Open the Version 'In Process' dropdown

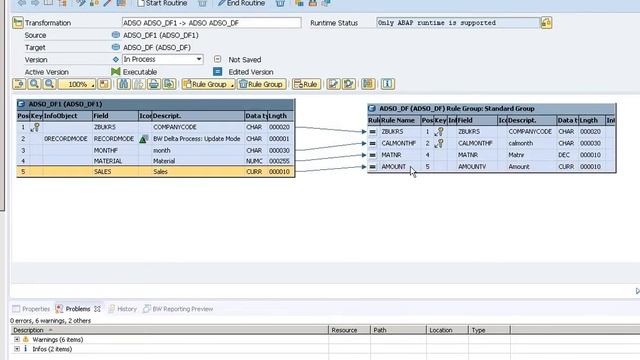[199, 59]
